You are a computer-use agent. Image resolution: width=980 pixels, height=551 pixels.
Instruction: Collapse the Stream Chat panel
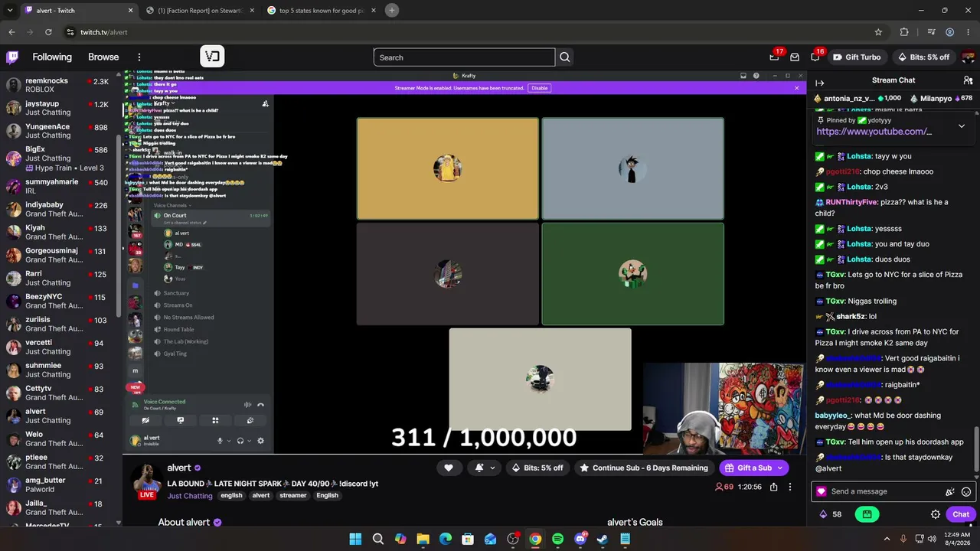pyautogui.click(x=820, y=83)
